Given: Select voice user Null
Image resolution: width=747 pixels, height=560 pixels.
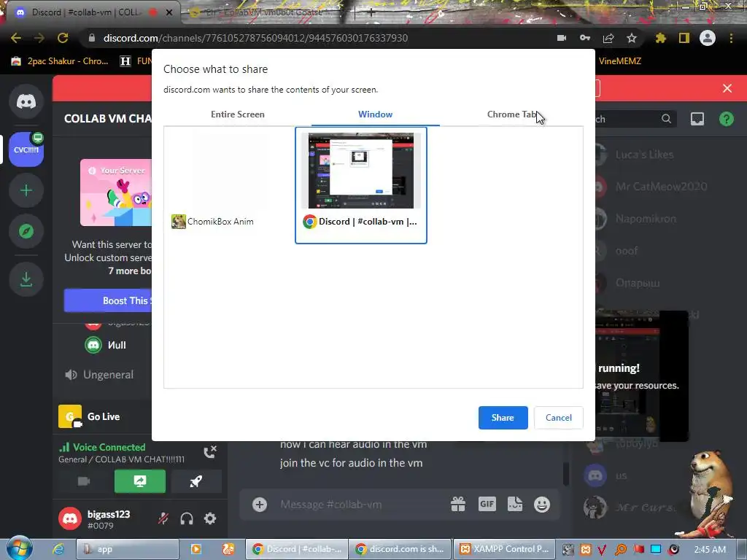Looking at the screenshot, I should point(106,345).
